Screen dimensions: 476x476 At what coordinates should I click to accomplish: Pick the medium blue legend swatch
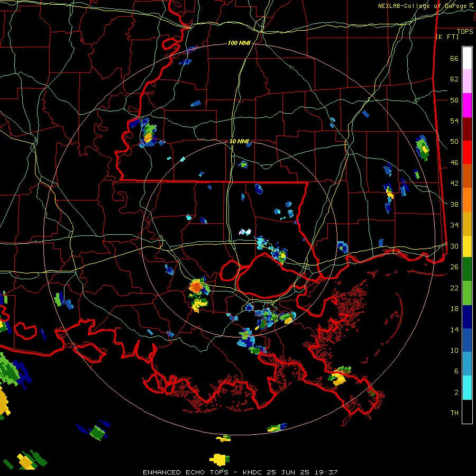click(x=467, y=340)
